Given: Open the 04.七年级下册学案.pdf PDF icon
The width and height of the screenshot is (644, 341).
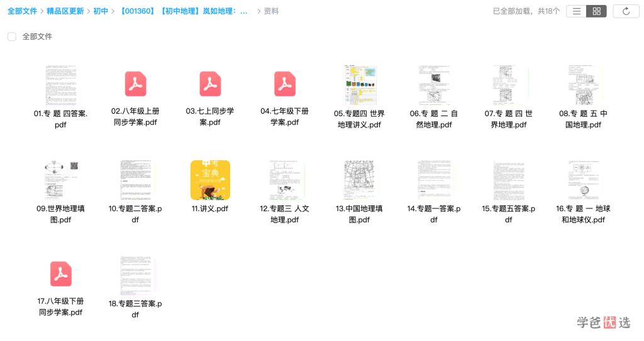Looking at the screenshot, I should tap(285, 84).
